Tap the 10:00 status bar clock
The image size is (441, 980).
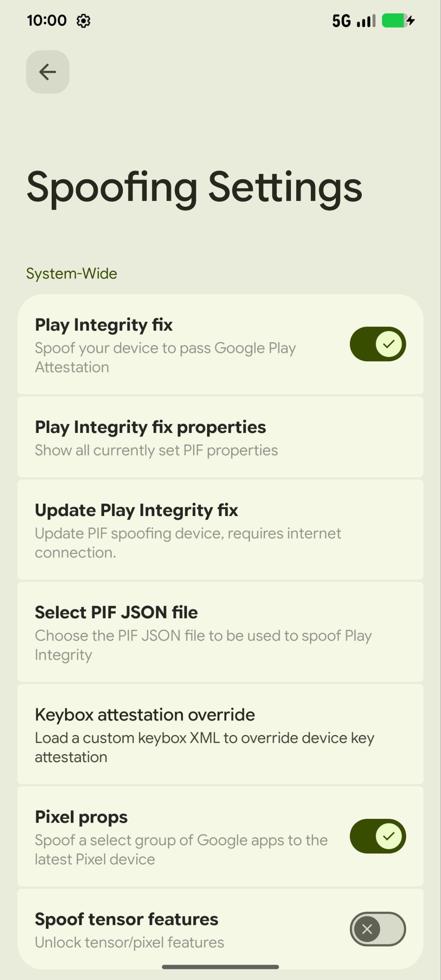47,21
